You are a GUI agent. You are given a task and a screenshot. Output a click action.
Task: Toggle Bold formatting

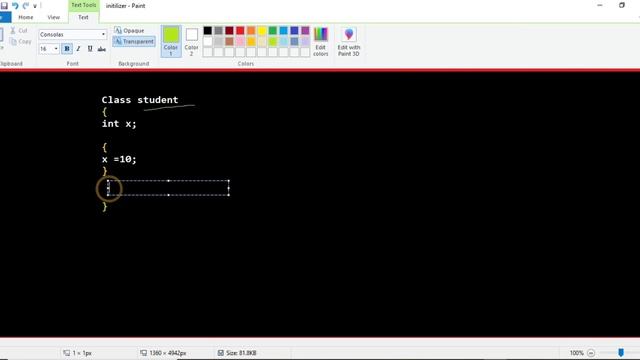click(x=67, y=49)
